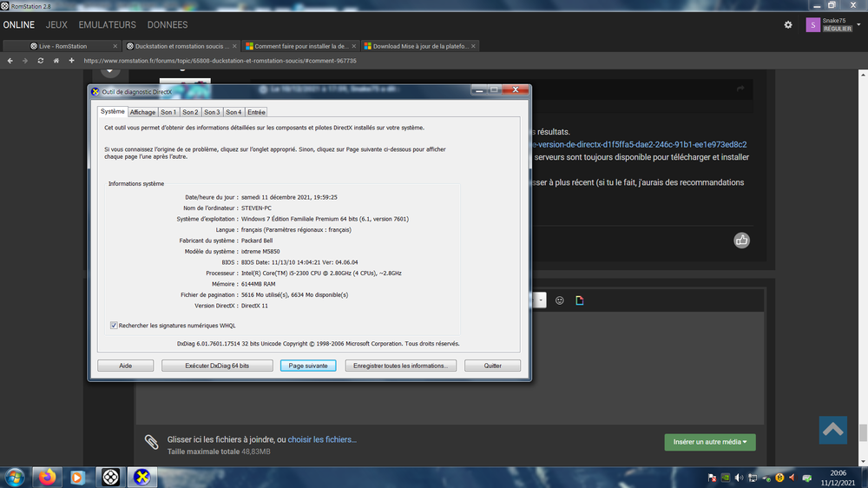The width and height of the screenshot is (868, 488).
Task: Open RomStation settings gear
Action: [x=788, y=25]
